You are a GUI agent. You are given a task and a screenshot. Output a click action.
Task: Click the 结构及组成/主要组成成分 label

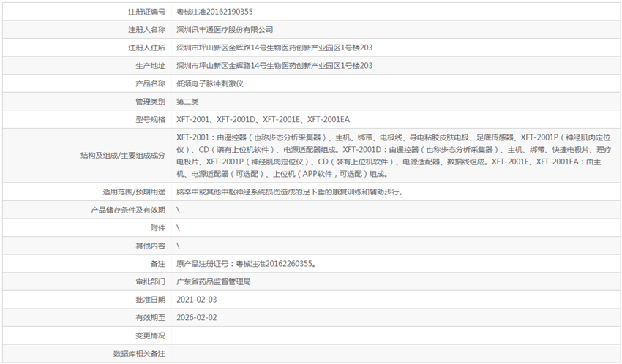[123, 156]
